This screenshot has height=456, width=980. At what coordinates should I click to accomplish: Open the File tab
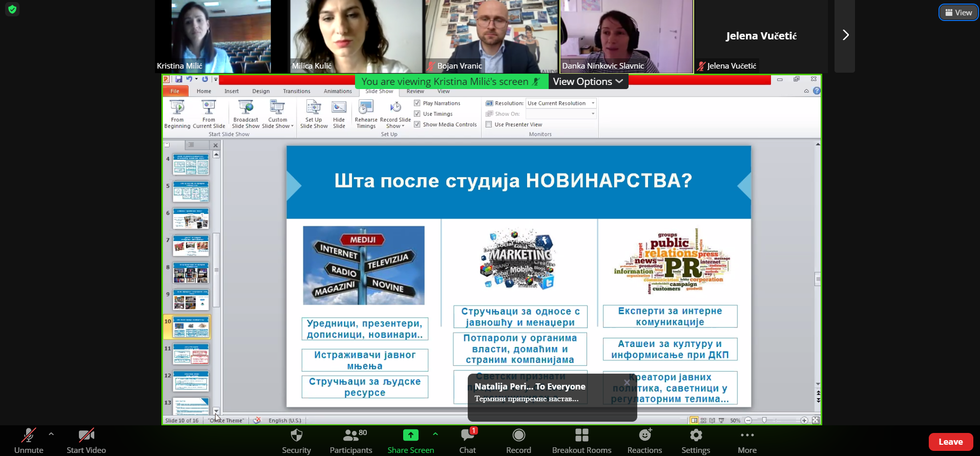click(175, 91)
